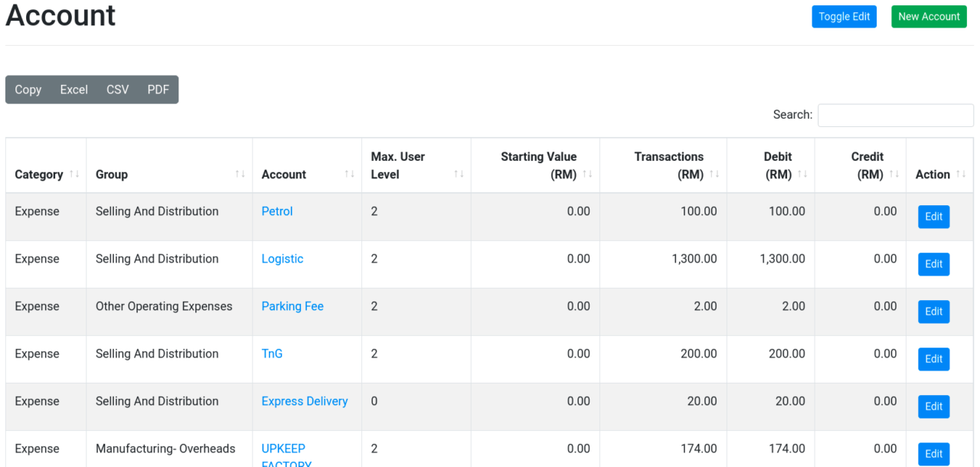Edit the TnG account row
This screenshot has height=467, width=980.
(x=933, y=358)
